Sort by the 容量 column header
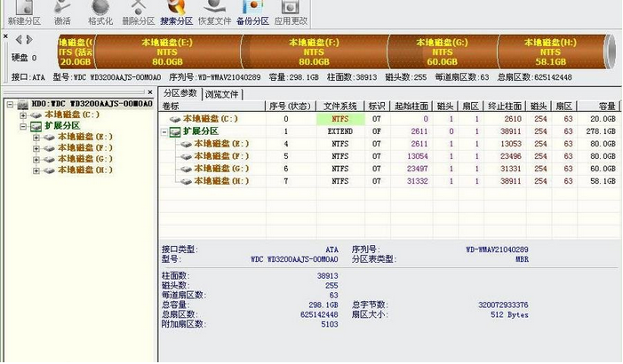 pyautogui.click(x=599, y=106)
